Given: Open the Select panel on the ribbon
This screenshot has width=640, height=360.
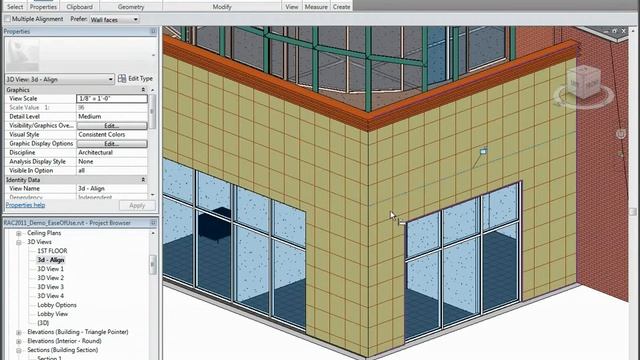Looking at the screenshot, I should (15, 7).
